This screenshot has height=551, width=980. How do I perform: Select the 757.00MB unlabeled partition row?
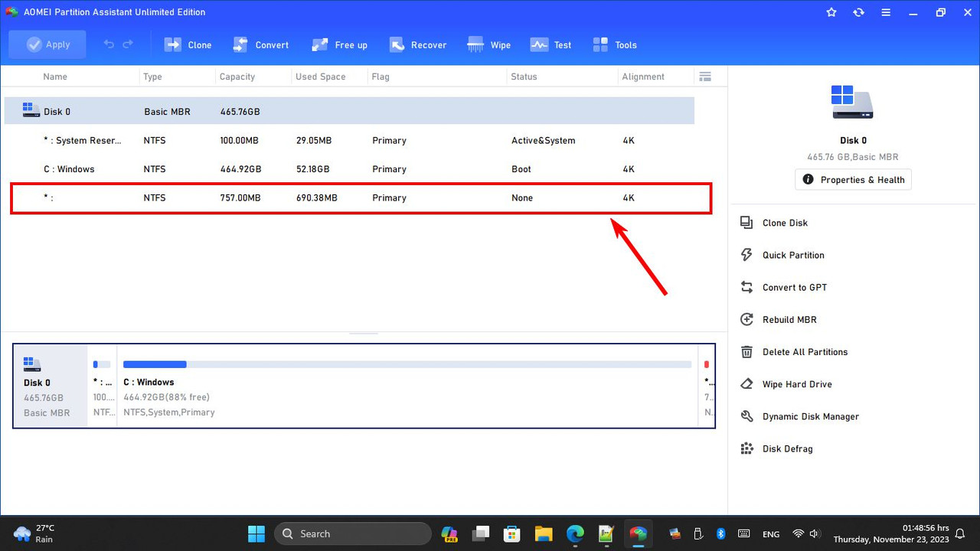point(361,198)
